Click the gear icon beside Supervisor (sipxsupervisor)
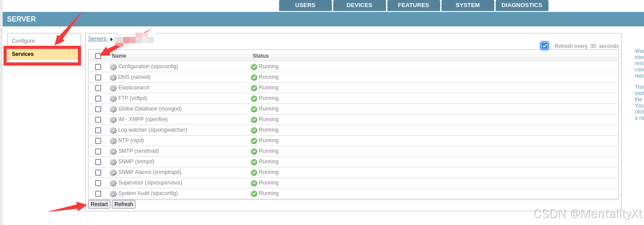The image size is (644, 225). coord(113,183)
